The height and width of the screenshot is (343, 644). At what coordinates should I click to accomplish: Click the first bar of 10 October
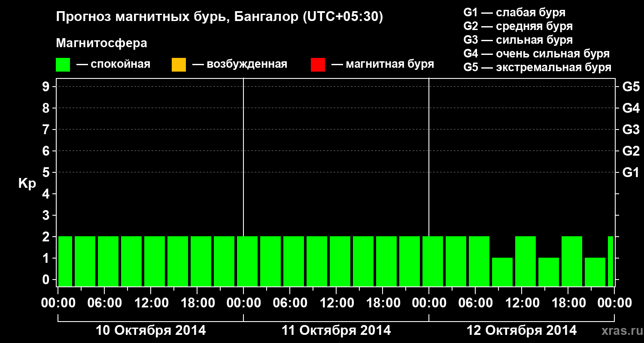point(65,261)
